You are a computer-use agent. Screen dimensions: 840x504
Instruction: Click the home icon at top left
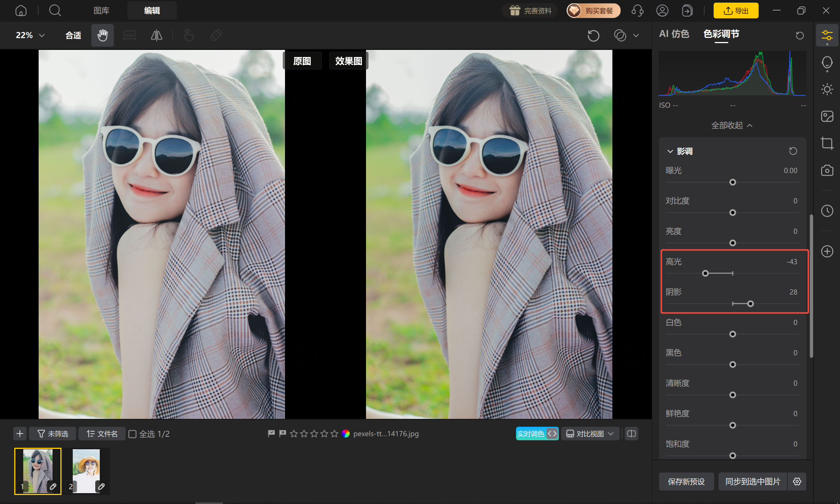[x=21, y=10]
